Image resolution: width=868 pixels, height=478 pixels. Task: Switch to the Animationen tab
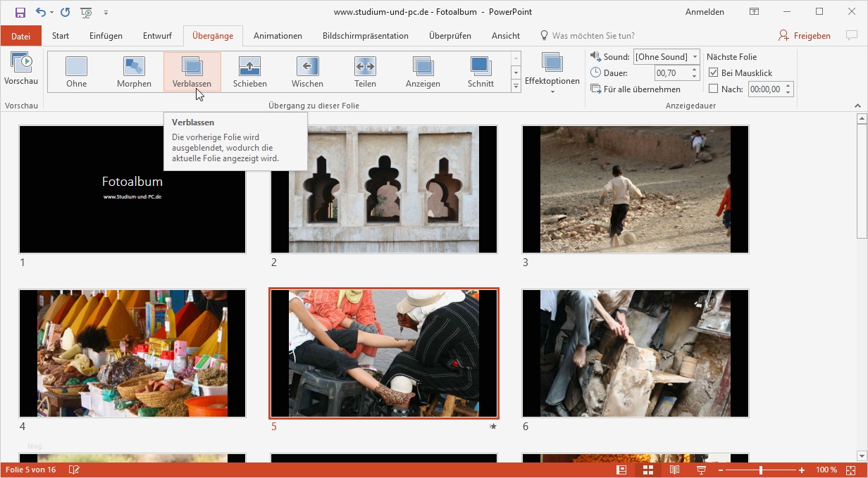coord(278,35)
